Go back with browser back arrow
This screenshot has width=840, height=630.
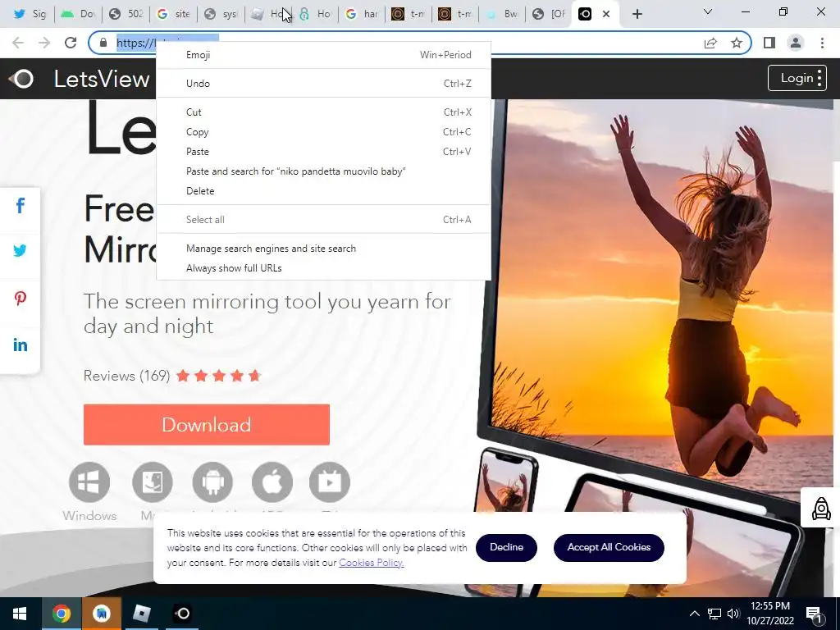(x=18, y=43)
